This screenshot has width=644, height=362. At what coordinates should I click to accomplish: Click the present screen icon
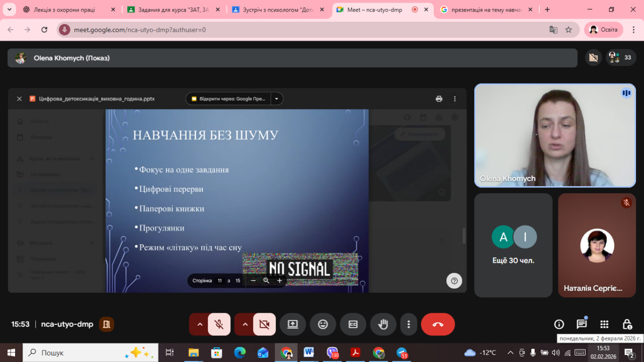(293, 324)
